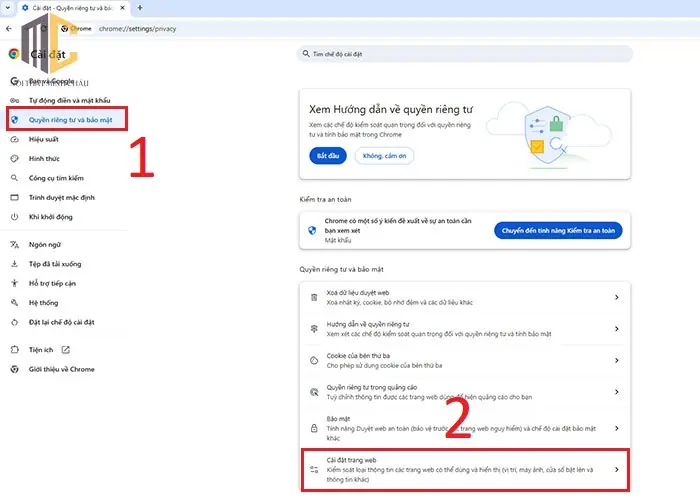
Task: Open the Bảo mật row
Action: [x=465, y=429]
